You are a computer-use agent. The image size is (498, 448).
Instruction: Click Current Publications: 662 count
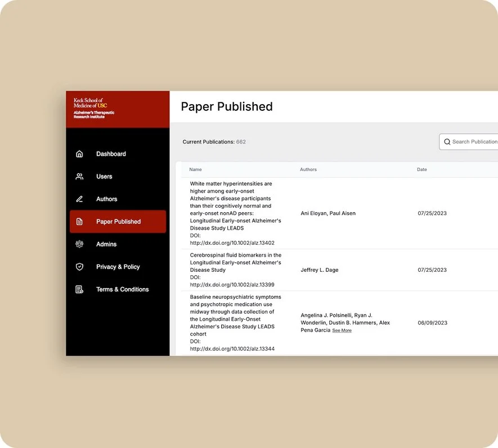(214, 142)
